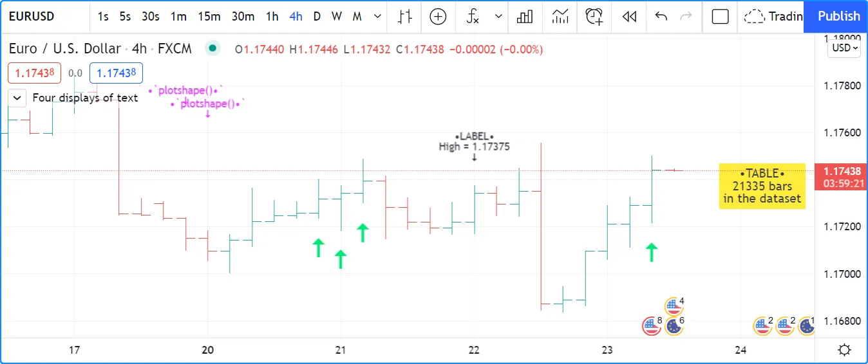Start bar replay with the rewind icon
The image size is (868, 364).
point(629,17)
